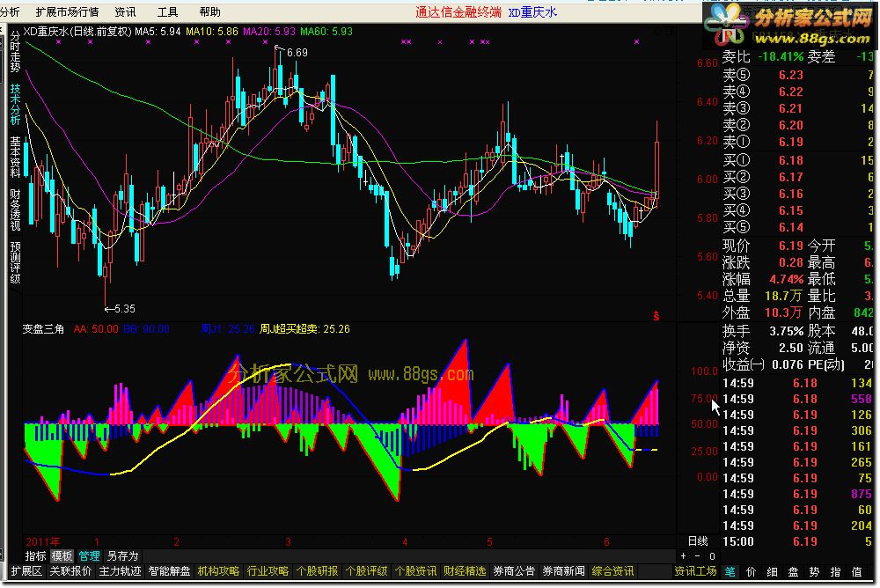Select the 细 detail tab

[x=773, y=571]
